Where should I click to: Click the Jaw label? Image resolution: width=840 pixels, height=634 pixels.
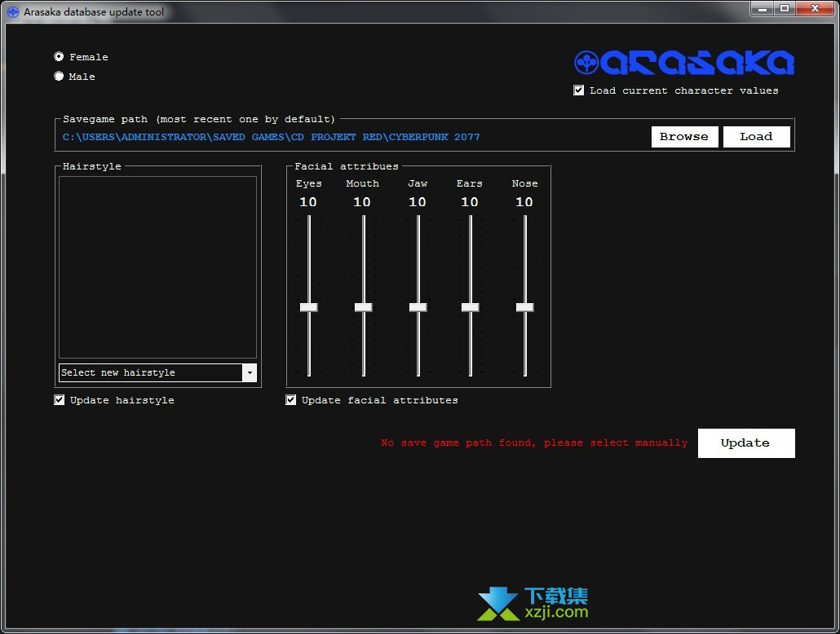tap(418, 183)
